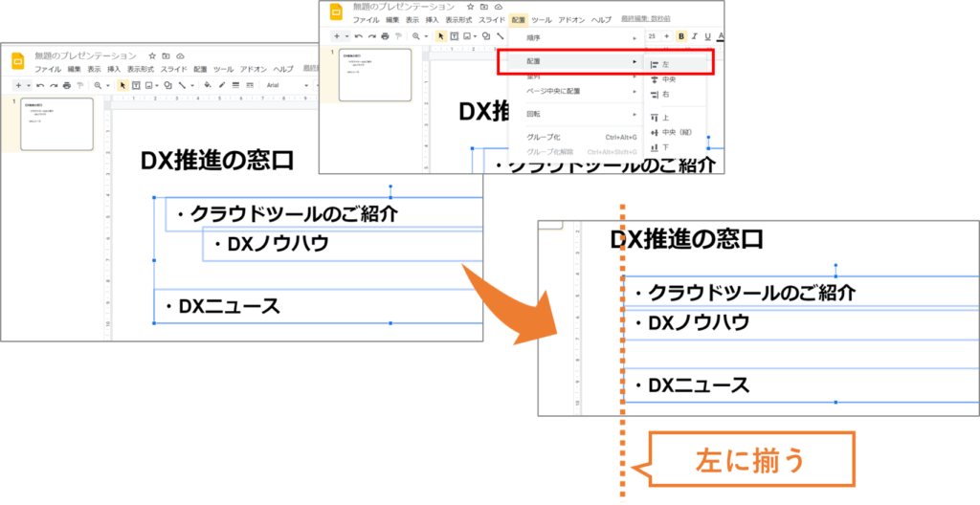Choose 左 align option in submenu
Screen dimensions: 980x505
(675, 64)
